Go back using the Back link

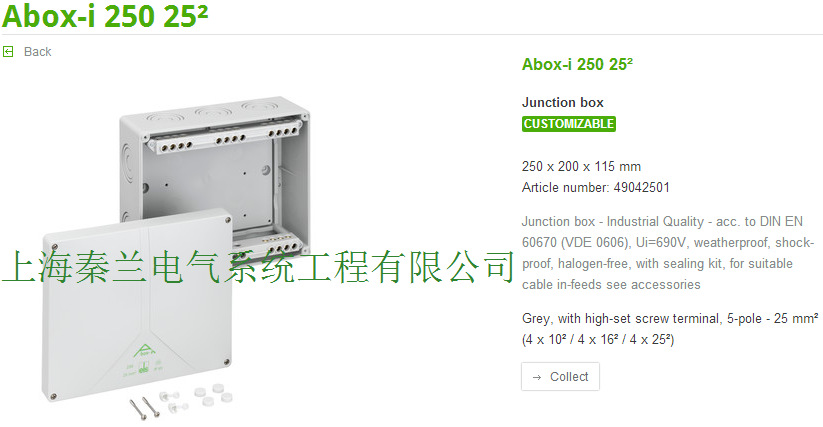click(x=37, y=51)
